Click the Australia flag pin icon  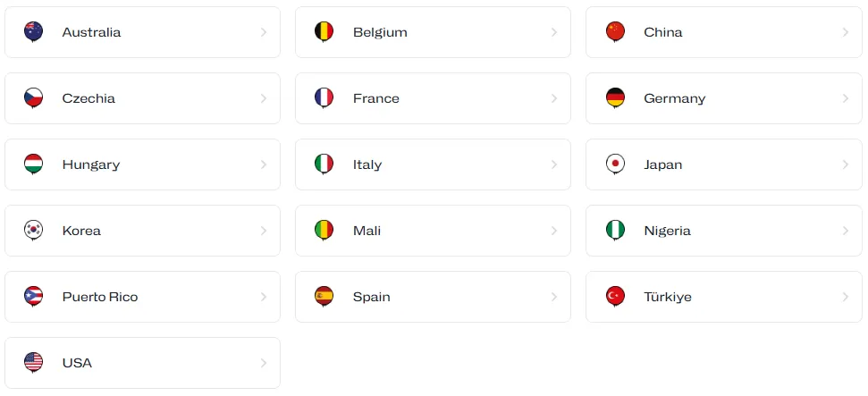point(33,32)
